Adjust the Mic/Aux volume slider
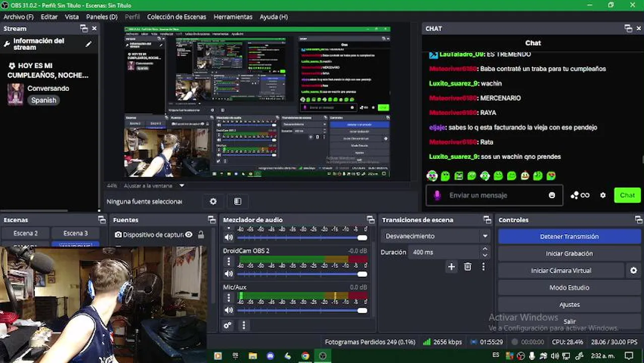644x363 pixels. click(x=302, y=311)
